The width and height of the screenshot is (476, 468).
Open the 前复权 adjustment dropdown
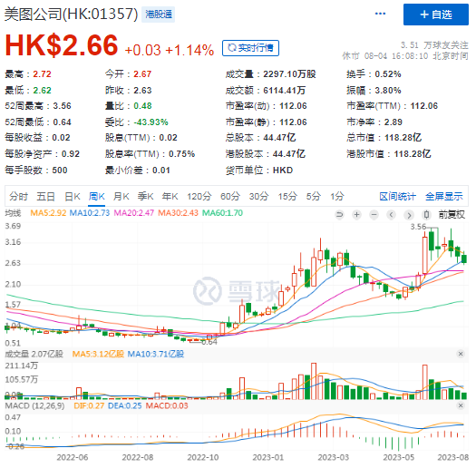(x=452, y=215)
